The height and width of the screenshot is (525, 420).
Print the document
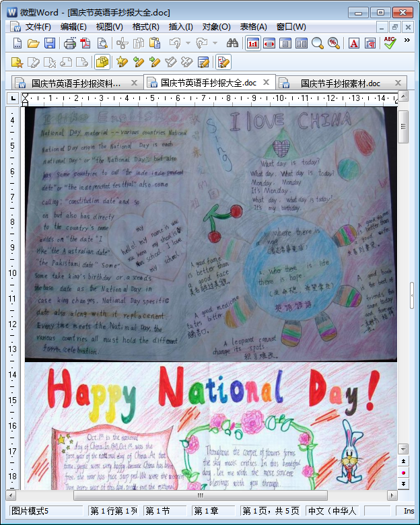coord(70,43)
